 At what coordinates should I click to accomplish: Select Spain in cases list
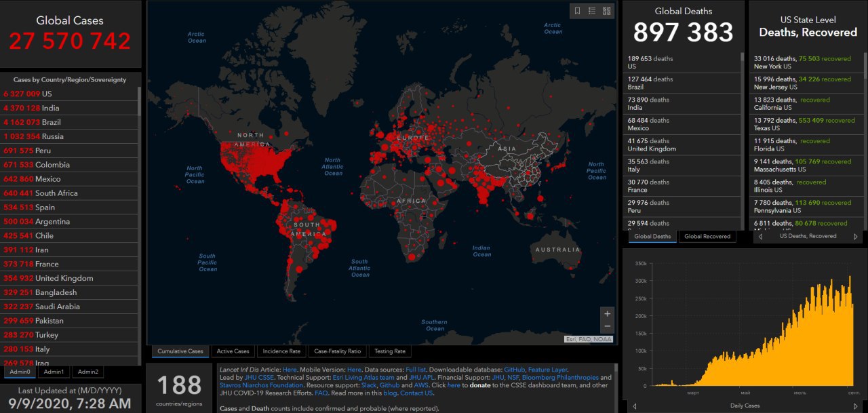[x=69, y=208]
